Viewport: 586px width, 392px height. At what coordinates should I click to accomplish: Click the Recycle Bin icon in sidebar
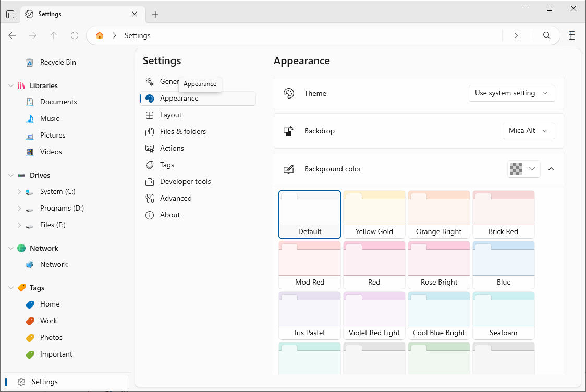point(30,63)
